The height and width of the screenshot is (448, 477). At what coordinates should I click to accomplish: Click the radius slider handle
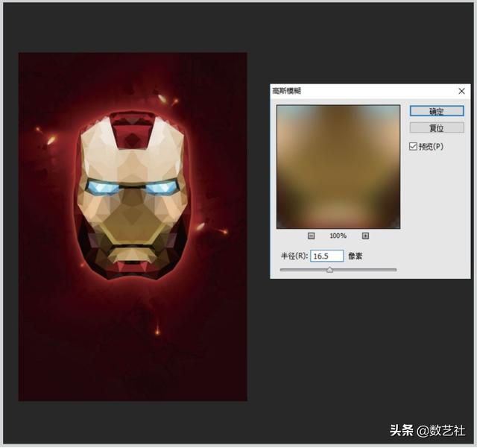329,270
